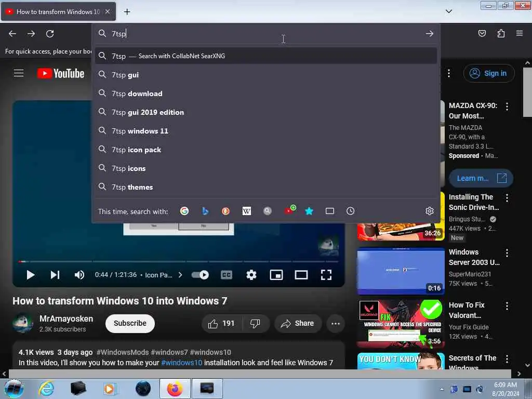Screen dimensions: 532x399
Task: Open the 'How To Fix Valorant...' video thumbnail
Action: coord(401,324)
